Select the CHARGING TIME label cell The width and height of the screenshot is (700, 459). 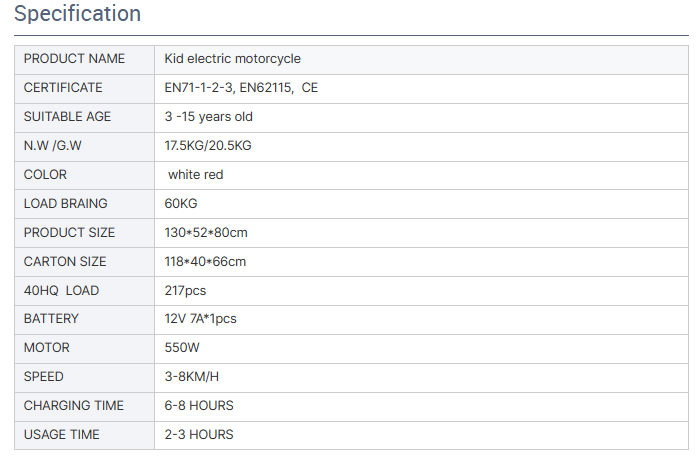coord(74,406)
